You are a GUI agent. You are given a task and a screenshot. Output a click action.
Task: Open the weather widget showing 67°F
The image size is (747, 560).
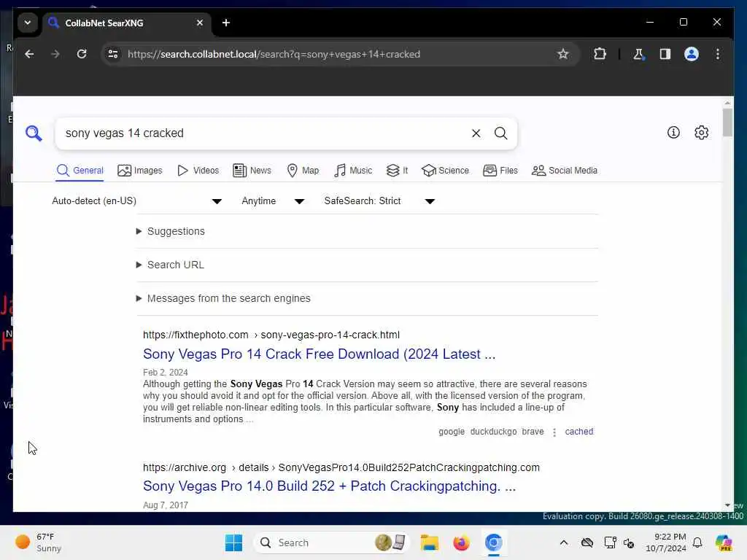[38, 542]
